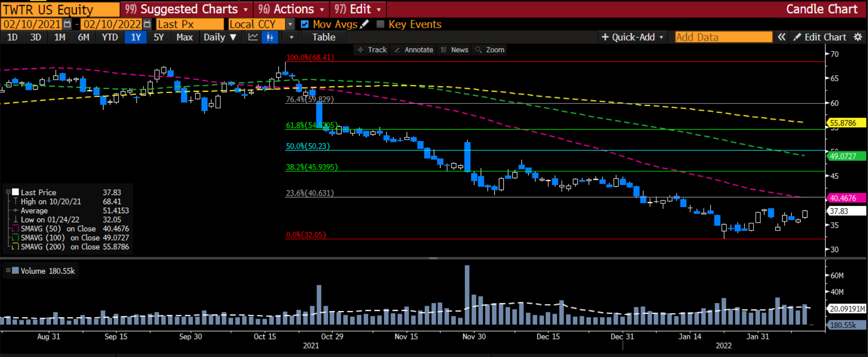This screenshot has width=868, height=357.
Task: Click the SMAVG (100) green legend swatch
Action: [x=15, y=238]
